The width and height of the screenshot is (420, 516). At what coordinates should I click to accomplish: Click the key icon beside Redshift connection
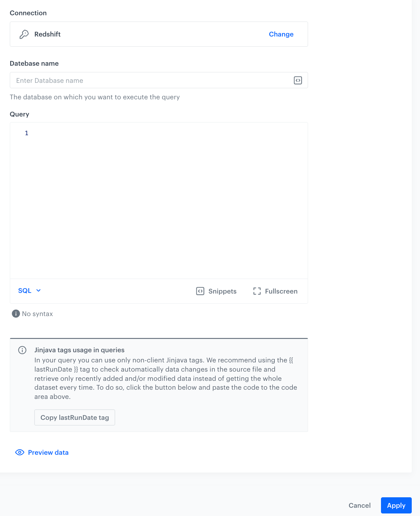24,34
